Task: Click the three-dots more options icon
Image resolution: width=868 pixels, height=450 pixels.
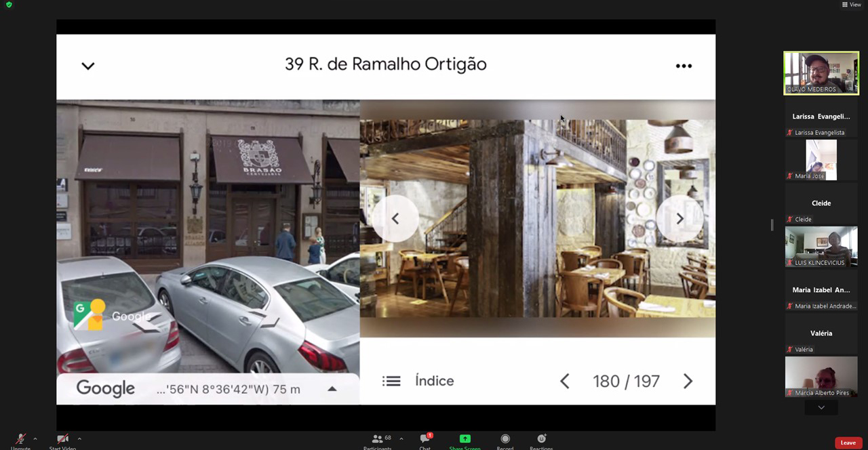Action: tap(684, 66)
